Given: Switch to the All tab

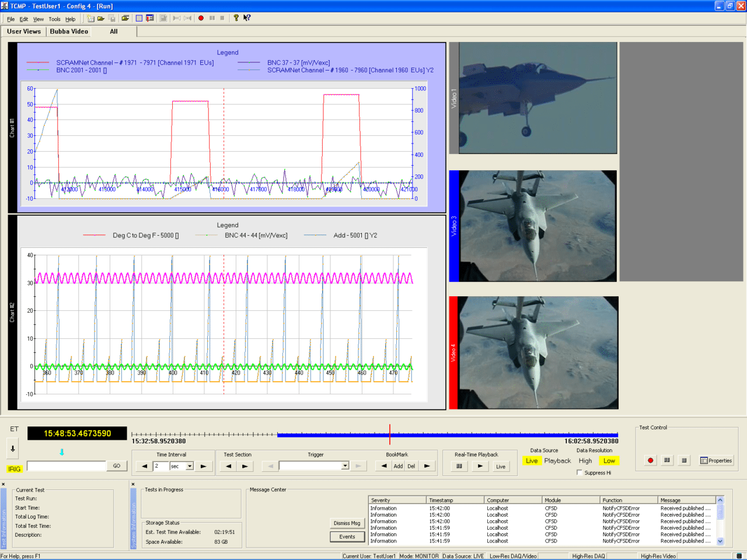Looking at the screenshot, I should pyautogui.click(x=114, y=32).
